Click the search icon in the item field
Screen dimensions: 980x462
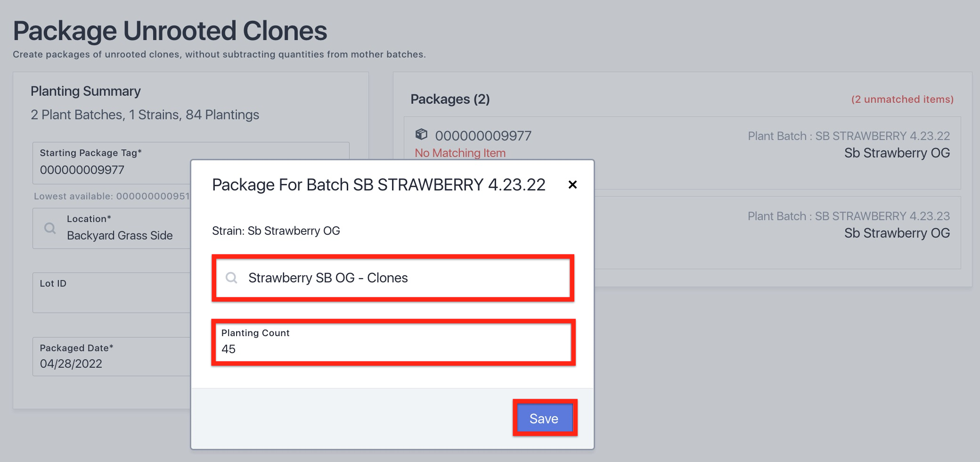tap(231, 278)
